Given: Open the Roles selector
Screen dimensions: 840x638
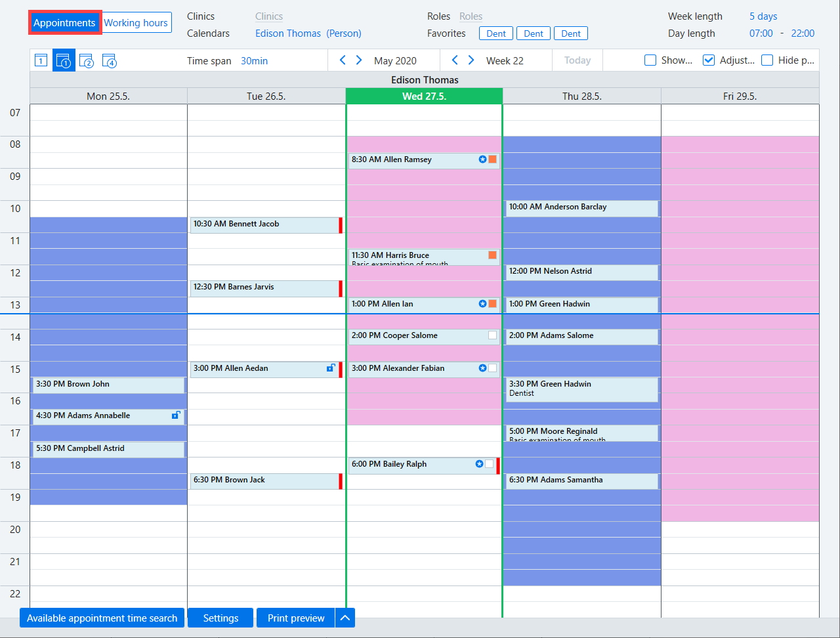Looking at the screenshot, I should click(471, 16).
